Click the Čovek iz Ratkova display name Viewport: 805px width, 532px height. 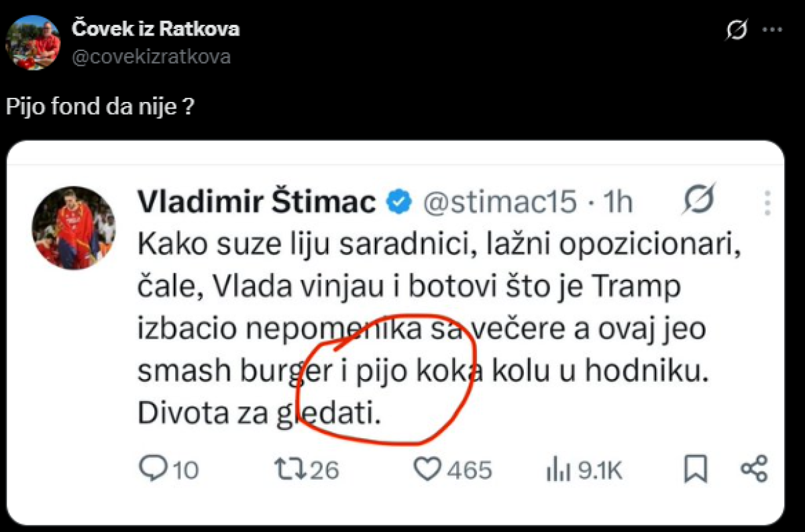[x=155, y=29]
